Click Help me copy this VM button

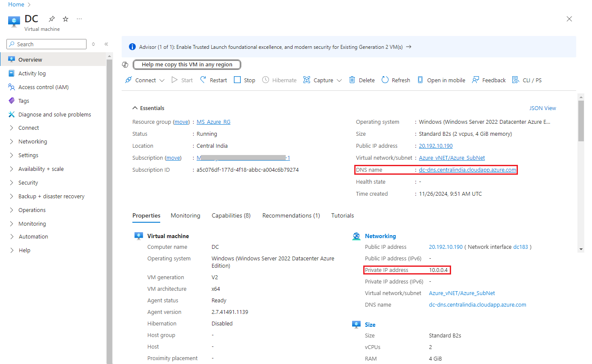click(187, 65)
